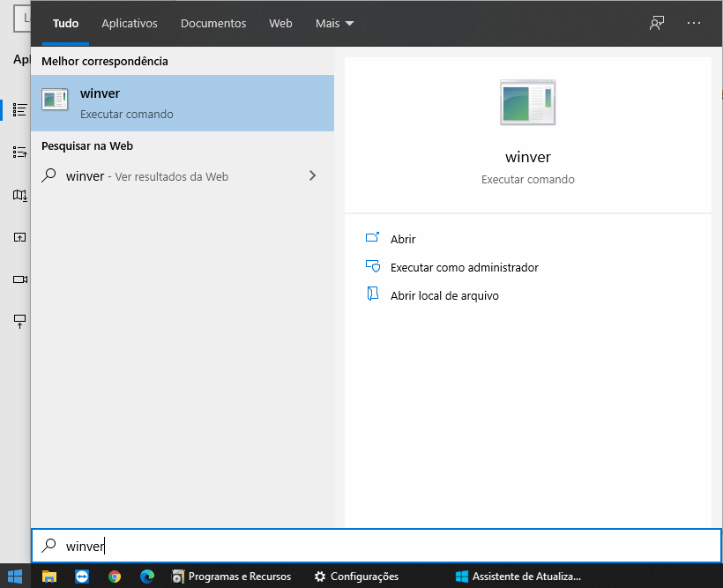Click the search box containing winver

coord(376,546)
